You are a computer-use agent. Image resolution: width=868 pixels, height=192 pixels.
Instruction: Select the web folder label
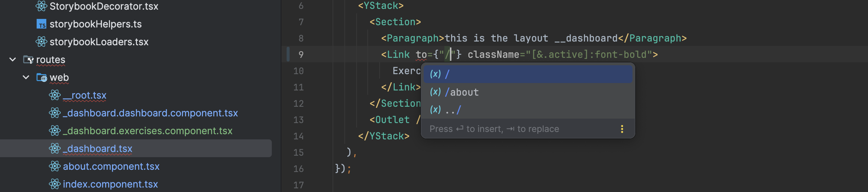[x=59, y=77]
